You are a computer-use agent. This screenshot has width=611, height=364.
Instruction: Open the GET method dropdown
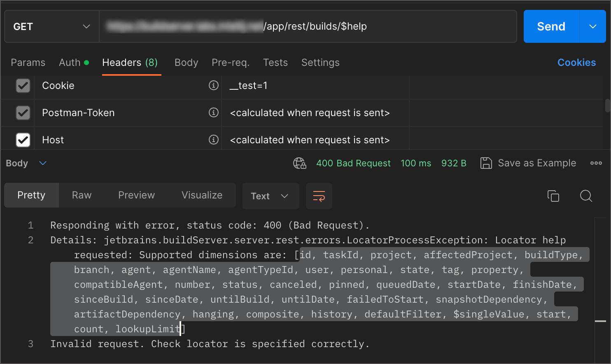coord(51,26)
